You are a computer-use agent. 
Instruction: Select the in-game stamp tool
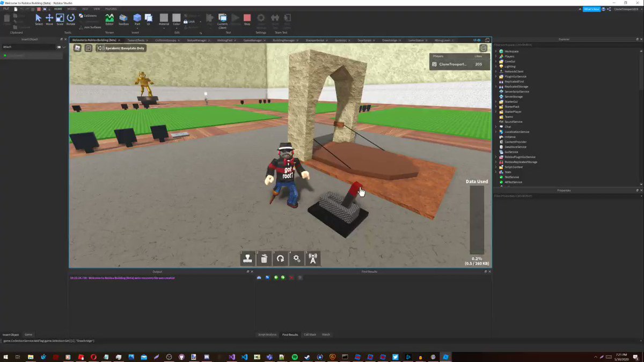247,258
